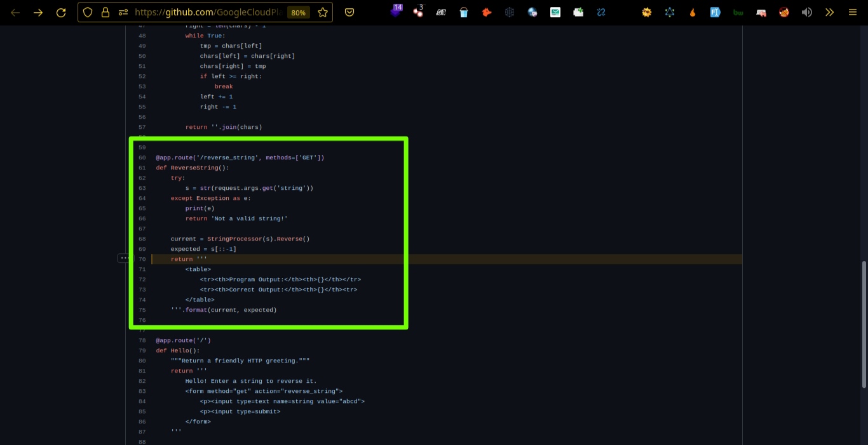Click the shield tracking protection icon
Screen dimensions: 868x445
[x=88, y=12]
